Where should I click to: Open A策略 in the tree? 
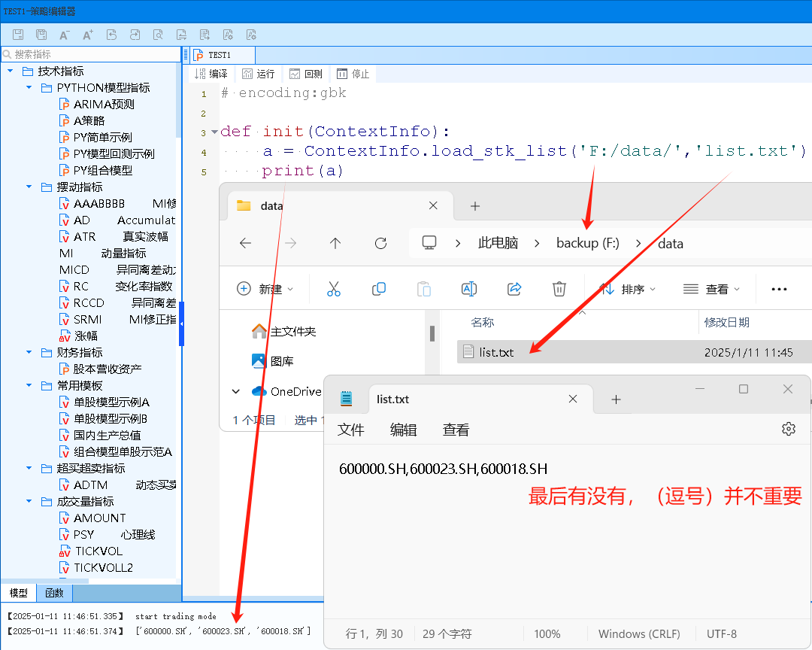[x=82, y=121]
